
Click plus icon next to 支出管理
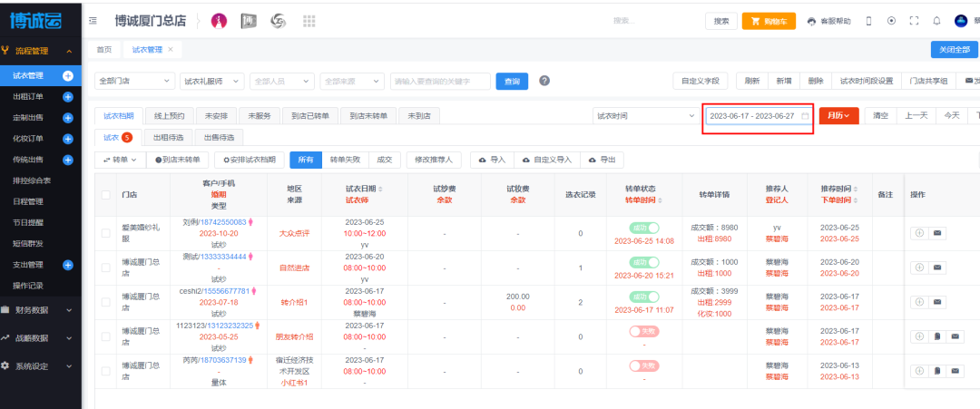pos(68,265)
